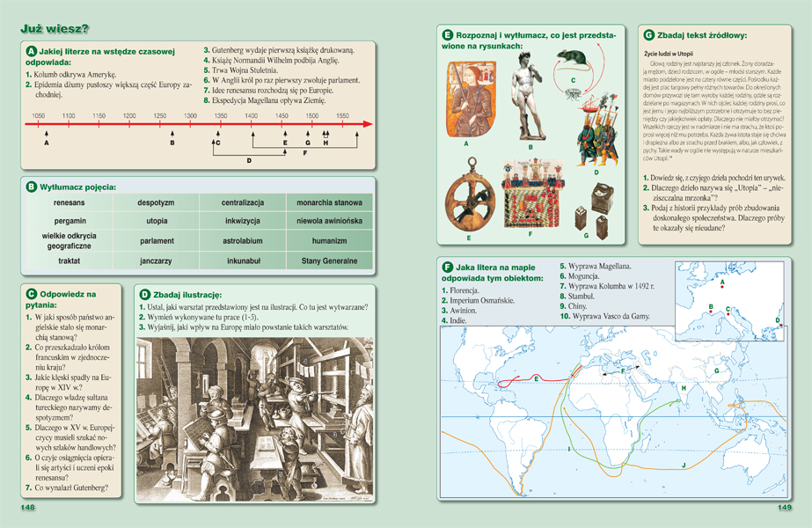Click the "traktat" cell
Image resolution: width=812 pixels, height=528 pixels.
pos(69,260)
